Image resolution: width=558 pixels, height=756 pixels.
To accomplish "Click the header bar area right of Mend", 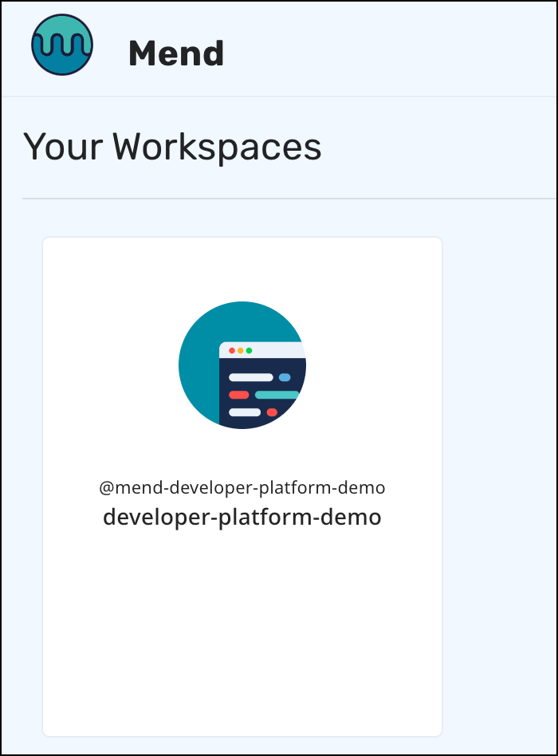I will click(x=399, y=49).
